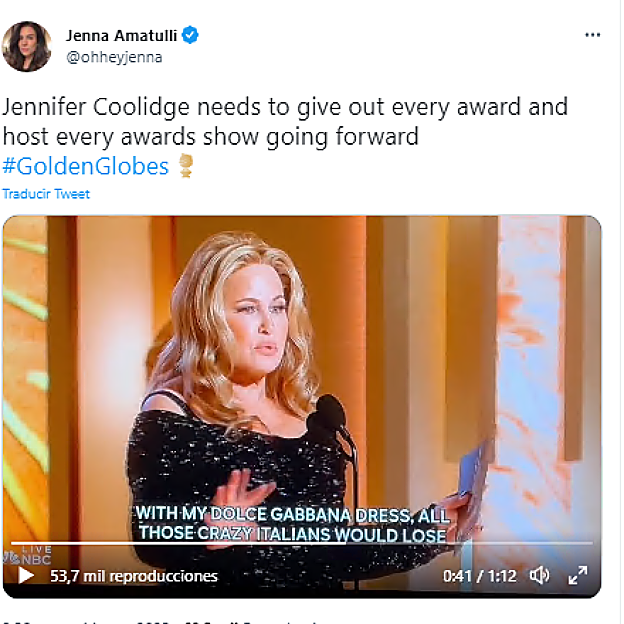Click the blue verified badge
The height and width of the screenshot is (624, 624).
click(189, 35)
